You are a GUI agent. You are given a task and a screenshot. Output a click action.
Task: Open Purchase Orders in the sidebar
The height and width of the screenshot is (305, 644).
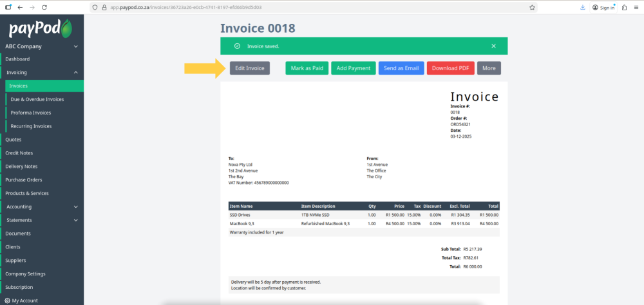coord(23,180)
